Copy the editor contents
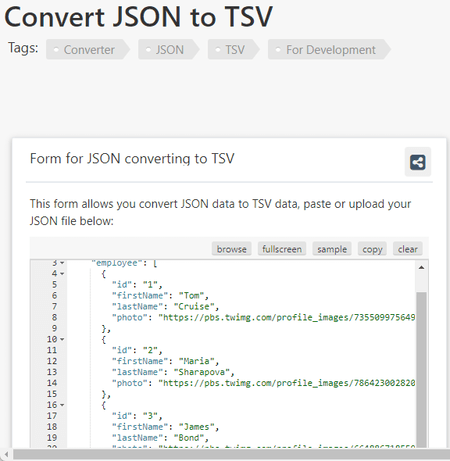Screen dimensions: 450x461 (372, 249)
